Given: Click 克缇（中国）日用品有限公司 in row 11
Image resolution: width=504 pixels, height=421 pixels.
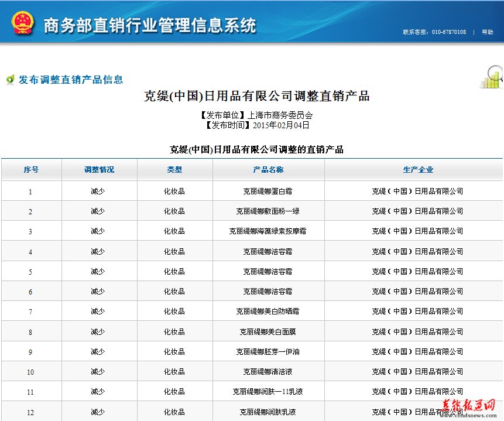Looking at the screenshot, I should 417,391.
